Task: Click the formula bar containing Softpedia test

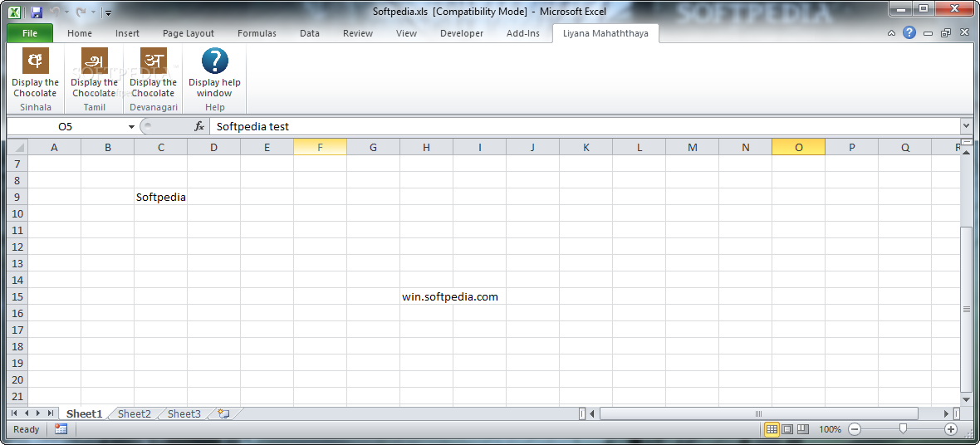Action: pos(585,126)
